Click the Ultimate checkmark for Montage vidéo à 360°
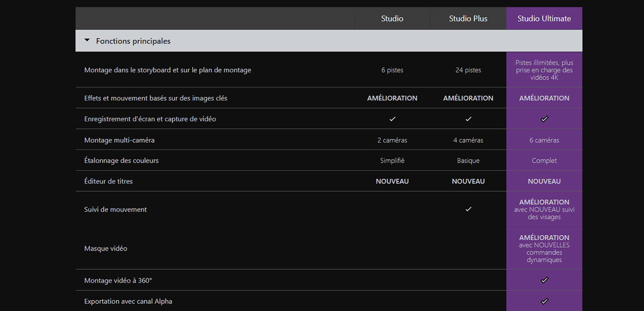 (x=544, y=280)
